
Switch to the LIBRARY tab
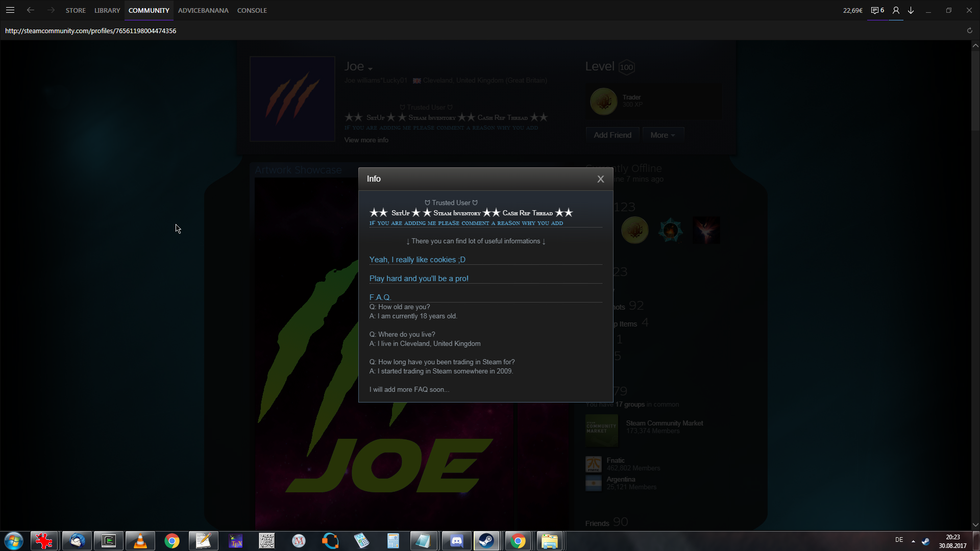(x=107, y=10)
